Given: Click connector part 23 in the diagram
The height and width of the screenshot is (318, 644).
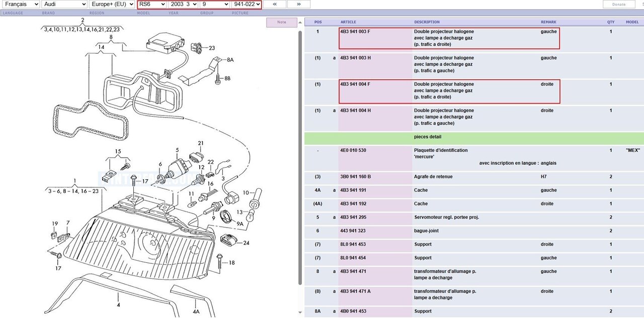Looking at the screenshot, I should pos(198,49).
